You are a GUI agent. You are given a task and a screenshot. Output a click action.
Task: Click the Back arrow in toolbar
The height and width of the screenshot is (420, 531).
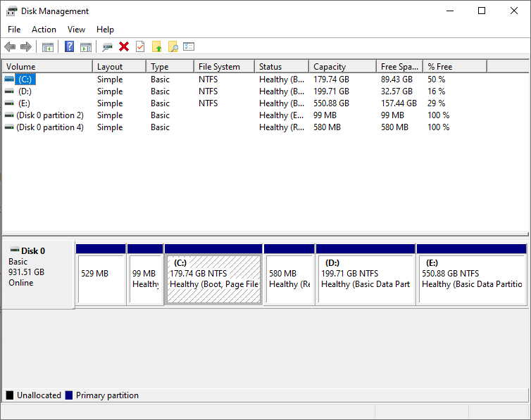(10, 47)
